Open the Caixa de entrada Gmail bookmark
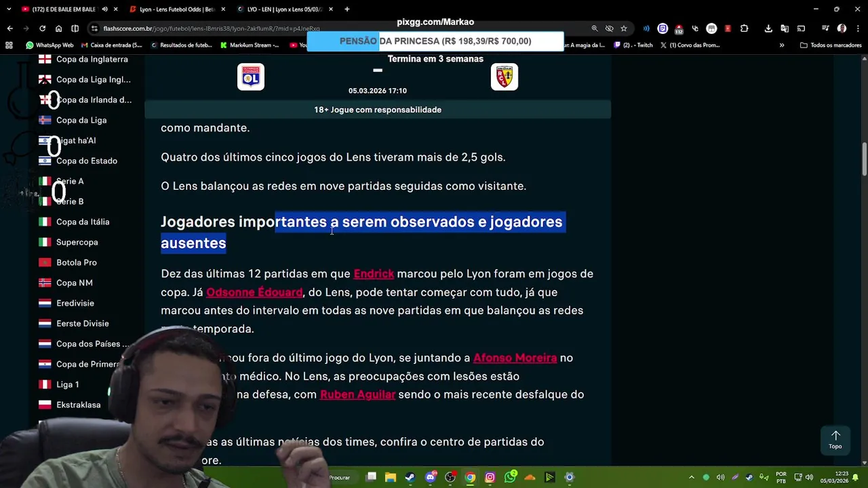Screen dimensions: 868x488 [x=111, y=45]
